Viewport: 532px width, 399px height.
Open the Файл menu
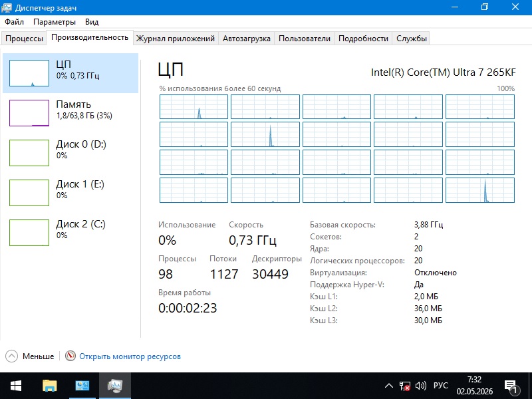pyautogui.click(x=14, y=22)
